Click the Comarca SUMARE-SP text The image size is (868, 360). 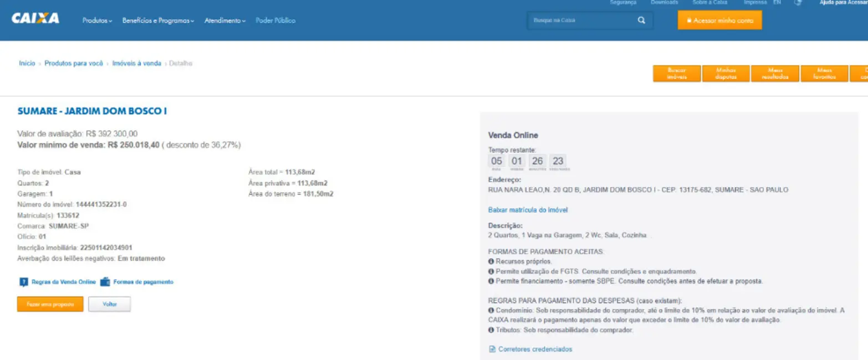53,226
